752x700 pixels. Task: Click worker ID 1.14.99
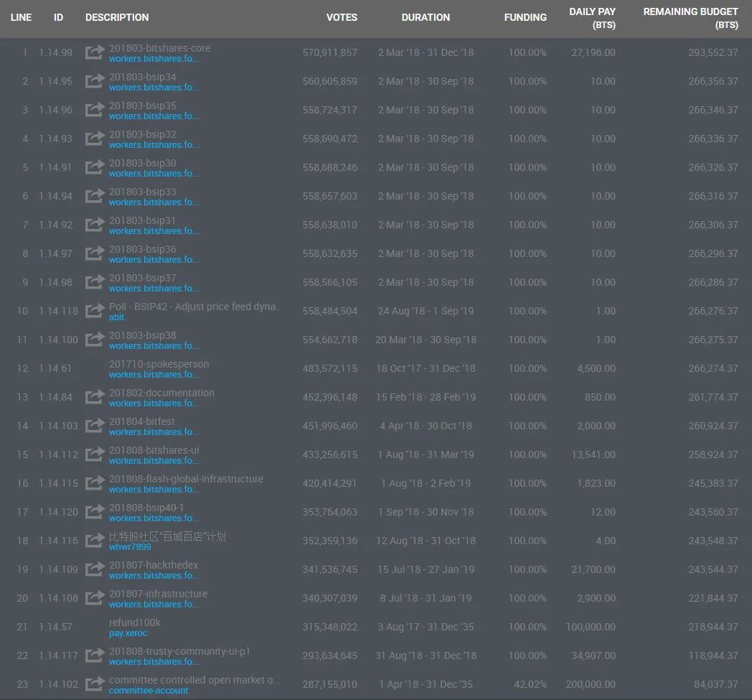56,52
